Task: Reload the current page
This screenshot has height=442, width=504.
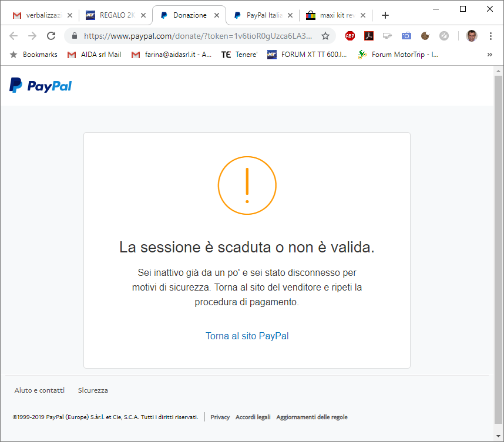Action: click(x=51, y=36)
